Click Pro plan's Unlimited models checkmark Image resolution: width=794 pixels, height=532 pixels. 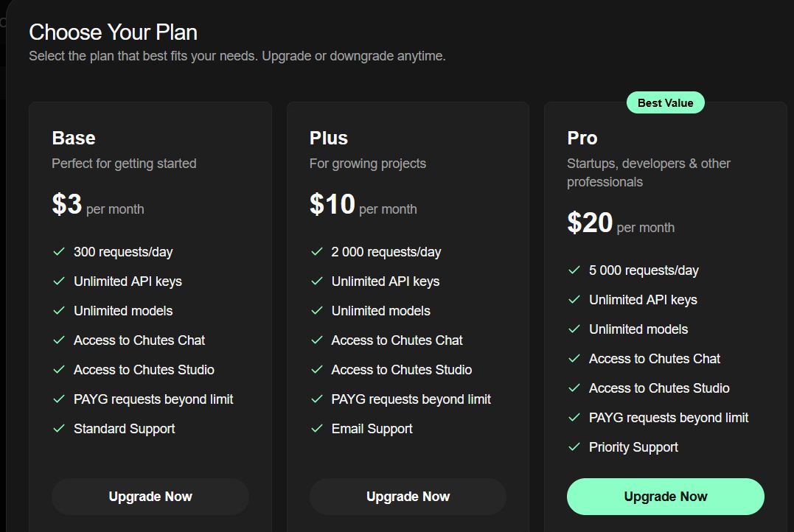[x=574, y=329]
